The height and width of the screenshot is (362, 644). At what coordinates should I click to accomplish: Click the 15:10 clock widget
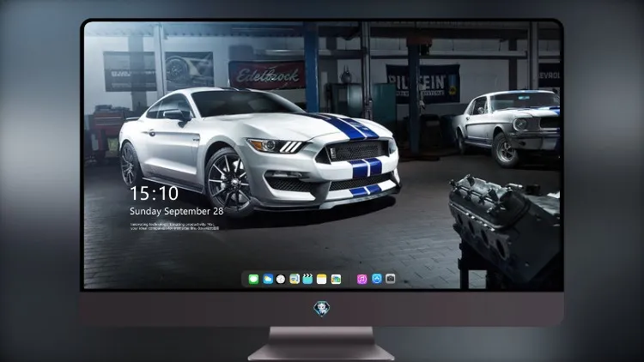(154, 193)
